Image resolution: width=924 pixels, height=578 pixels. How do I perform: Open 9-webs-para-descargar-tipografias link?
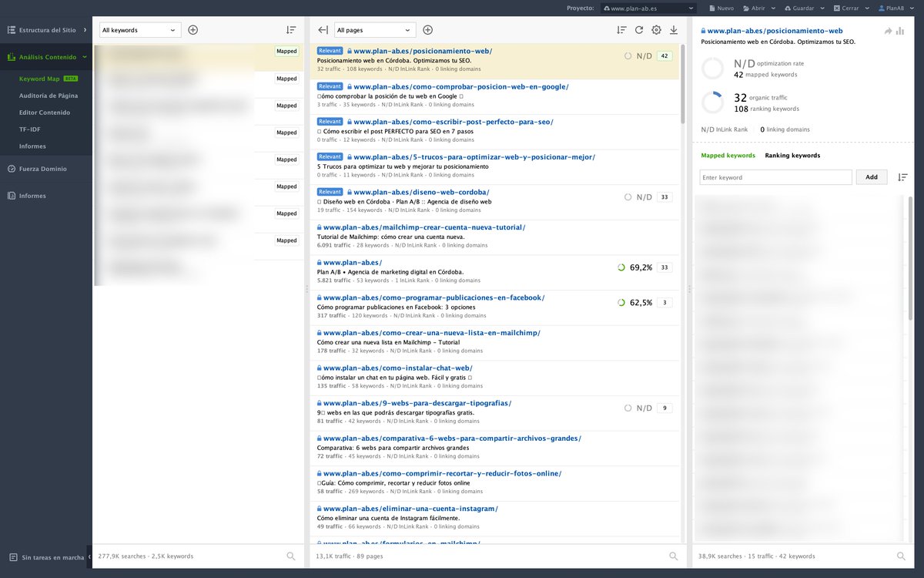click(417, 403)
